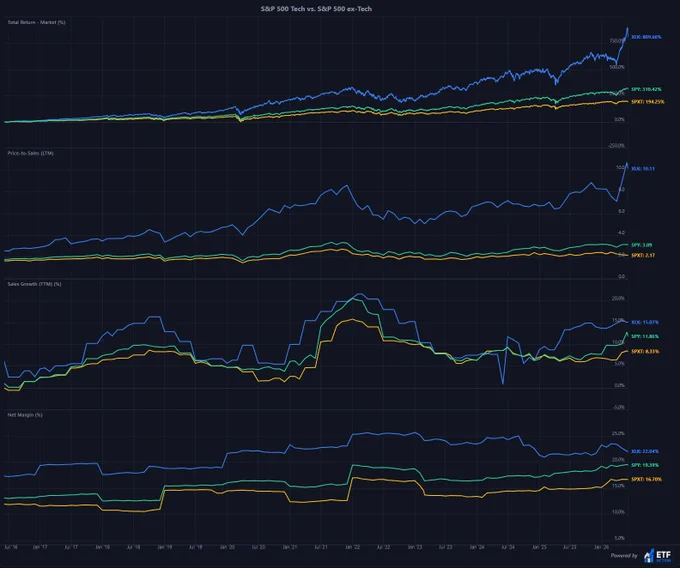Click the 10.0% tick in Net Margin panel
This screenshot has width=680, height=568.
coord(618,512)
